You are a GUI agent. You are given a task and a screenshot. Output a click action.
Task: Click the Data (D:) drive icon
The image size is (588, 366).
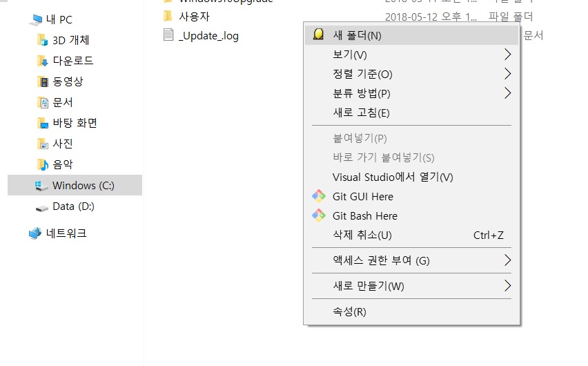click(x=41, y=207)
